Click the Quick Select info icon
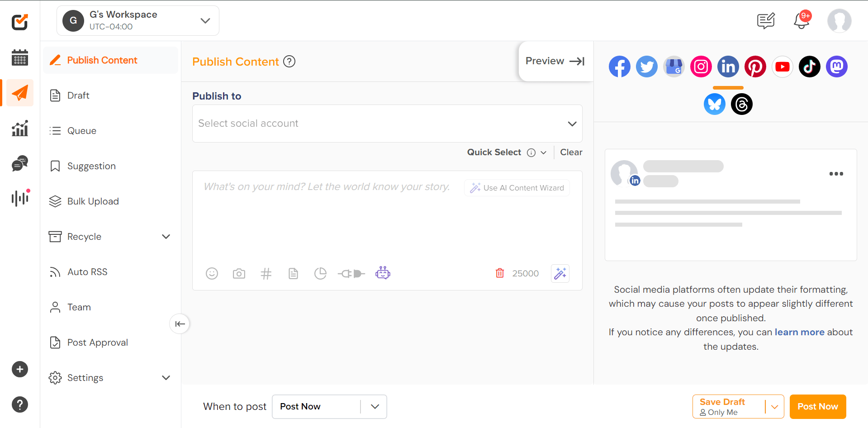The width and height of the screenshot is (868, 428). pos(531,152)
